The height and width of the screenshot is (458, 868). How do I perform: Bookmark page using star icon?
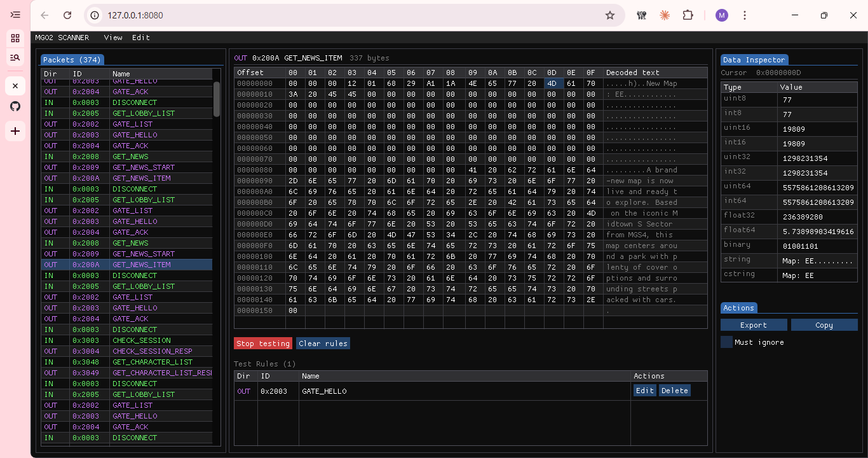[x=610, y=15]
